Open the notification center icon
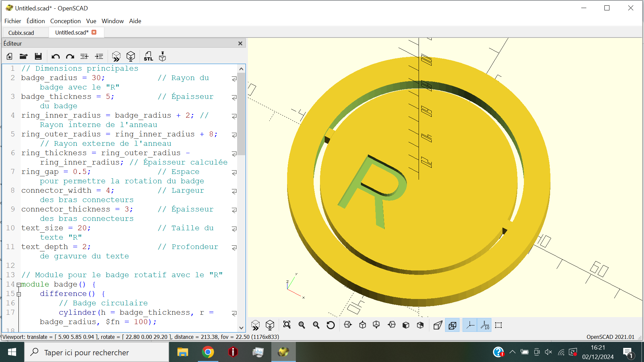Screen dimensions: 644x362 pyautogui.click(x=628, y=352)
